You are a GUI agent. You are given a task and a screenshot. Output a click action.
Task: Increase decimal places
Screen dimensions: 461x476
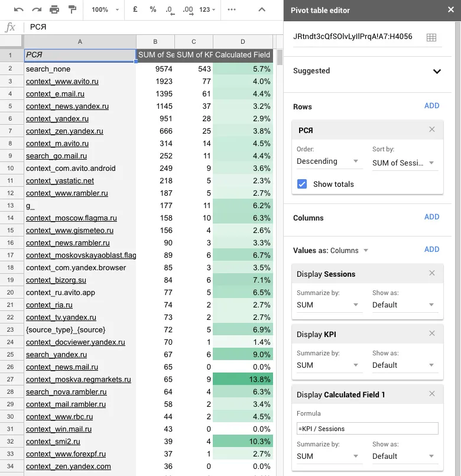coord(188,10)
